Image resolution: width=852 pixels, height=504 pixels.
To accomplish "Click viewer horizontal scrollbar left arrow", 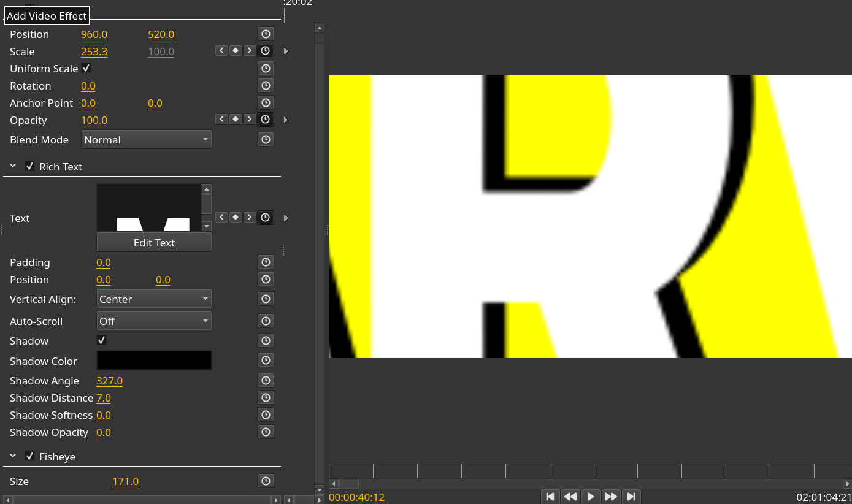I will [334, 484].
